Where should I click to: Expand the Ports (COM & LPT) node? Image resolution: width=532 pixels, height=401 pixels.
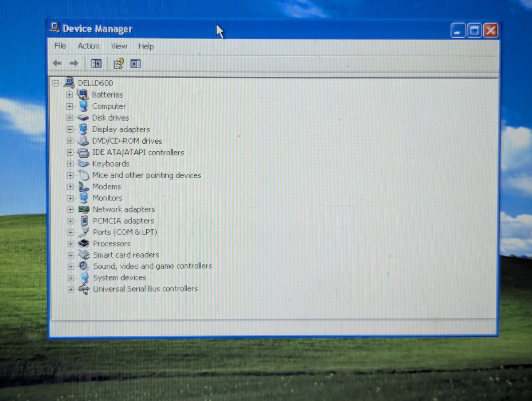point(70,232)
